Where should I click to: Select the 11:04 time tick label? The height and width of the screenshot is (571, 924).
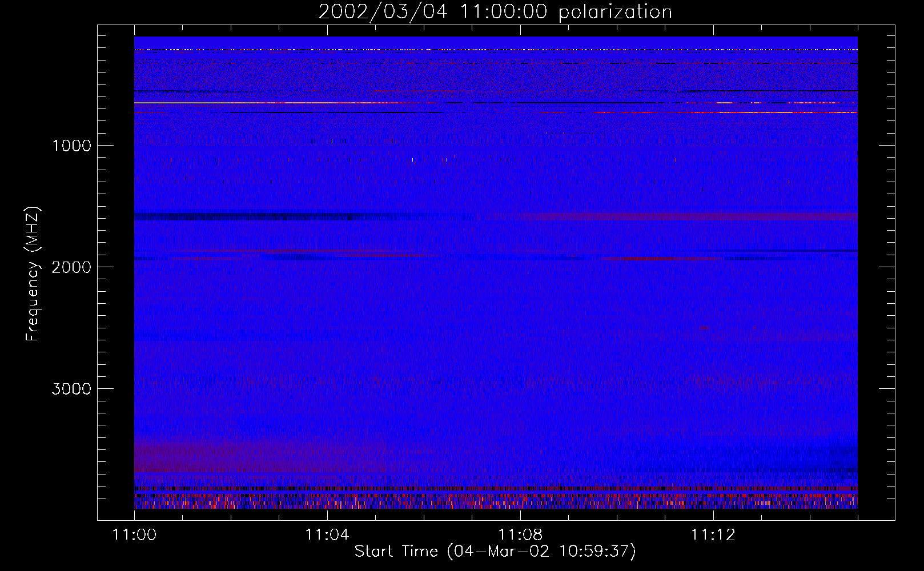[x=327, y=535]
